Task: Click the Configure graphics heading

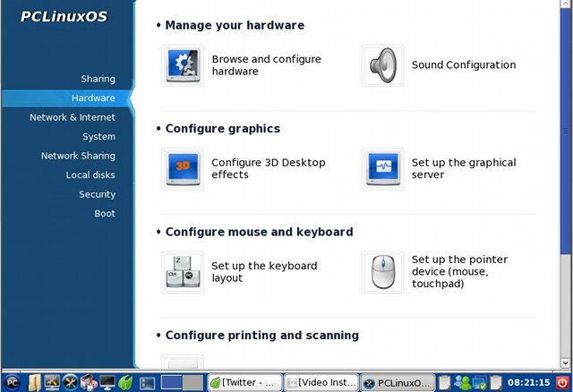Action: [223, 129]
